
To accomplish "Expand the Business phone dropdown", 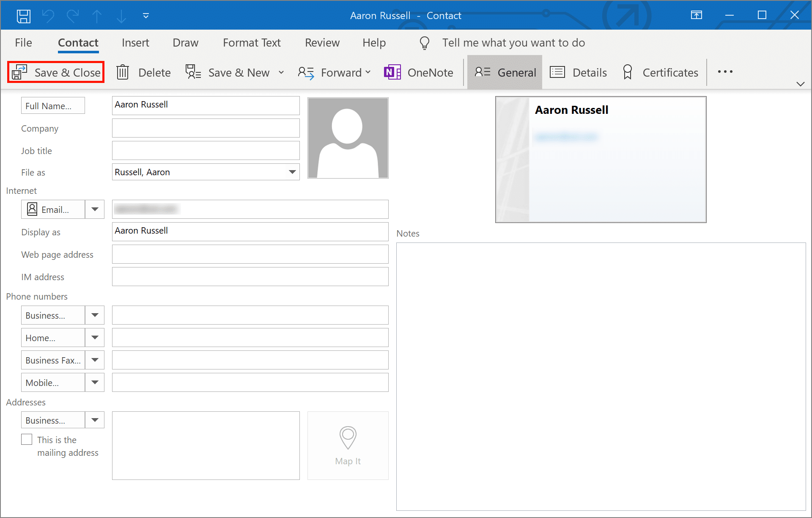I will point(95,314).
